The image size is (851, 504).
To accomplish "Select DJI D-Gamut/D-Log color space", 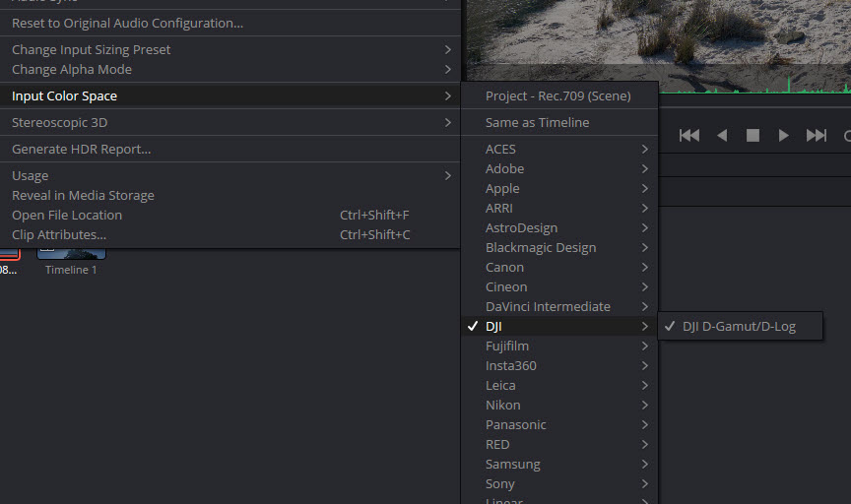I will 740,326.
